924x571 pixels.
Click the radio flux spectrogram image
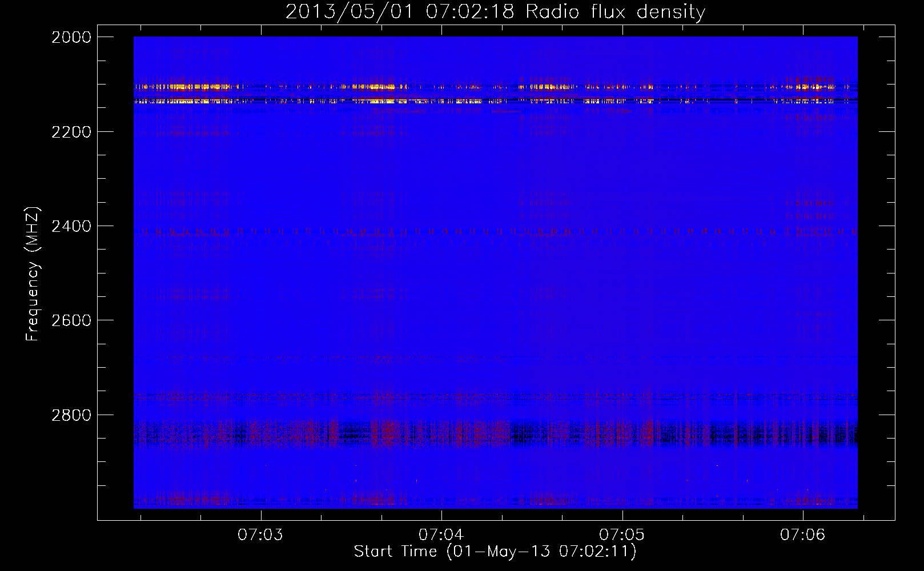495,272
